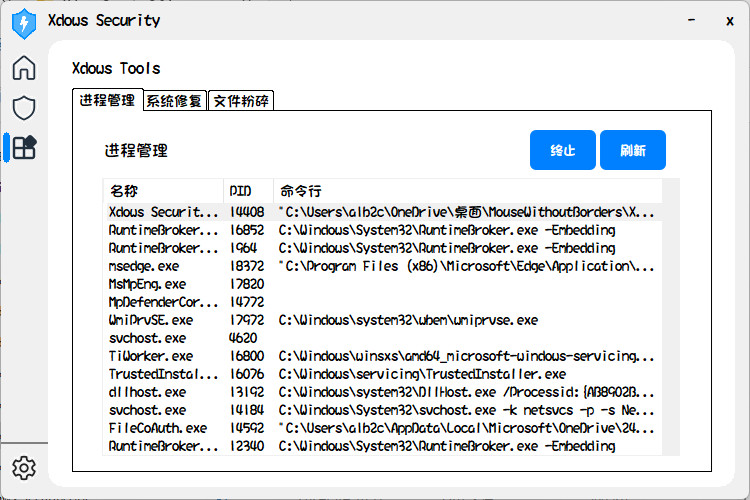The image size is (750, 500).
Task: Click PID 16076 cell
Action: coord(247,374)
